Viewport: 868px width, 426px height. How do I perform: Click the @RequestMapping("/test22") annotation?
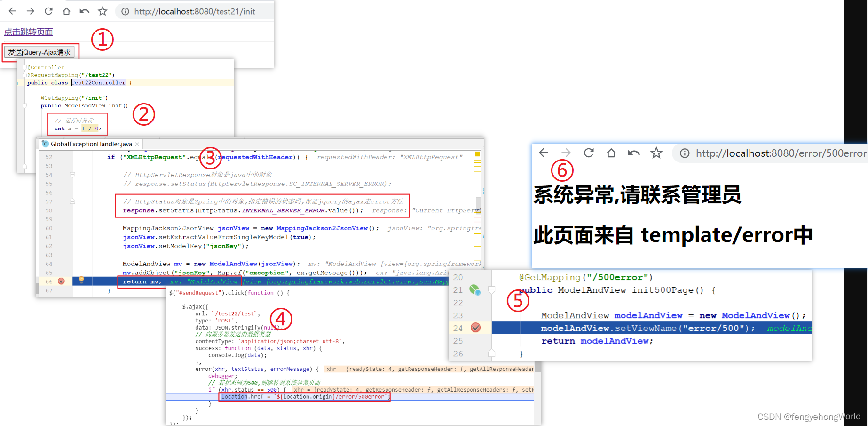click(71, 75)
